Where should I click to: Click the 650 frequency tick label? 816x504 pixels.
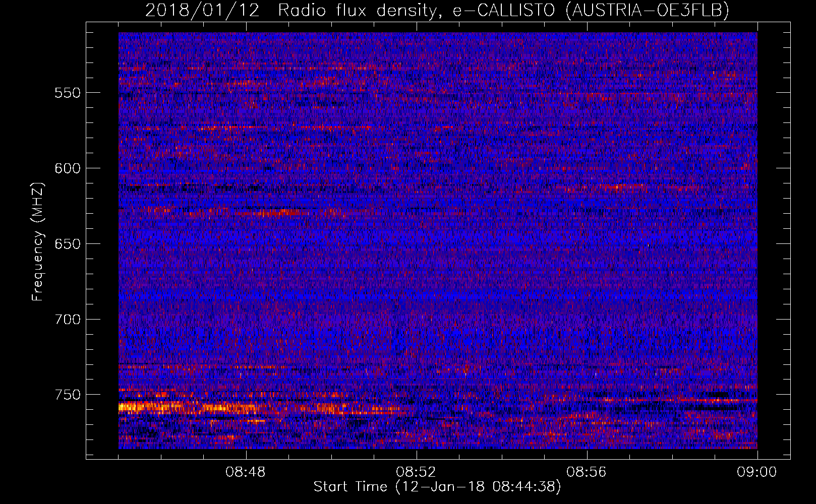(x=67, y=244)
